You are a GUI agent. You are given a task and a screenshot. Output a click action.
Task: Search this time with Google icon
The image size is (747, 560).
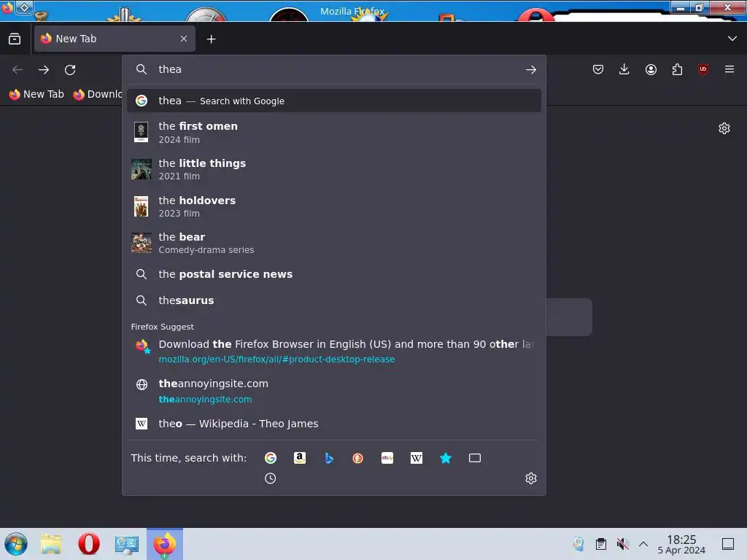(x=271, y=458)
